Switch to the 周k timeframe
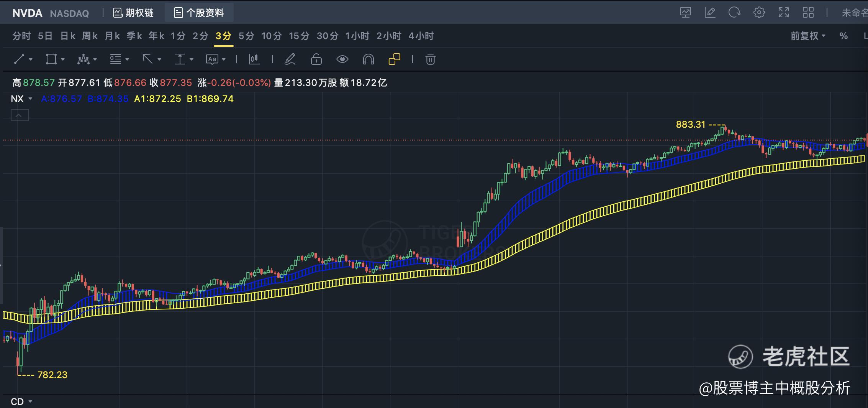 [90, 36]
